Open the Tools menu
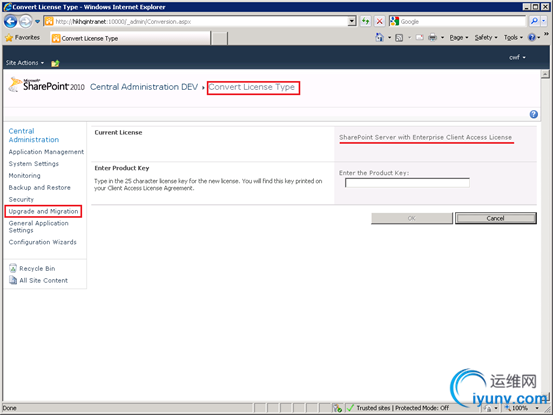Screen dimensions: 553x415 point(513,37)
